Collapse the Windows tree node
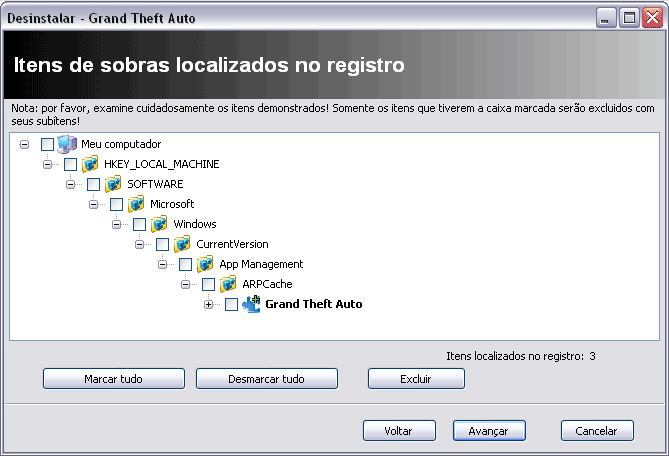This screenshot has height=456, width=669. pos(116,224)
